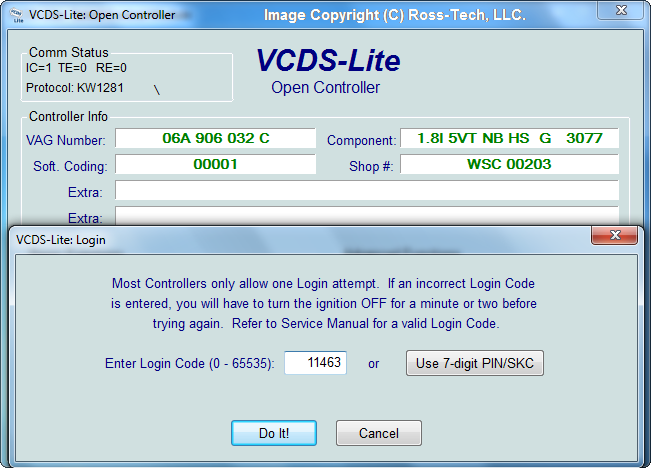Click the Component: label

361,140
